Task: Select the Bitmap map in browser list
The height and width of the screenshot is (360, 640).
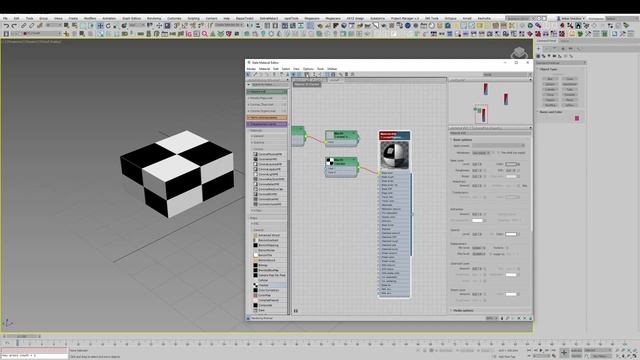Action: point(269,265)
